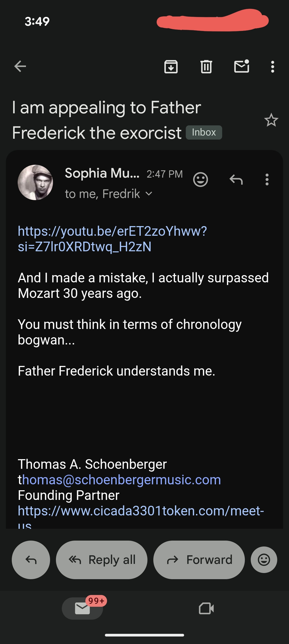Open the top-right overflow menu
The image size is (289, 644).
tap(272, 66)
